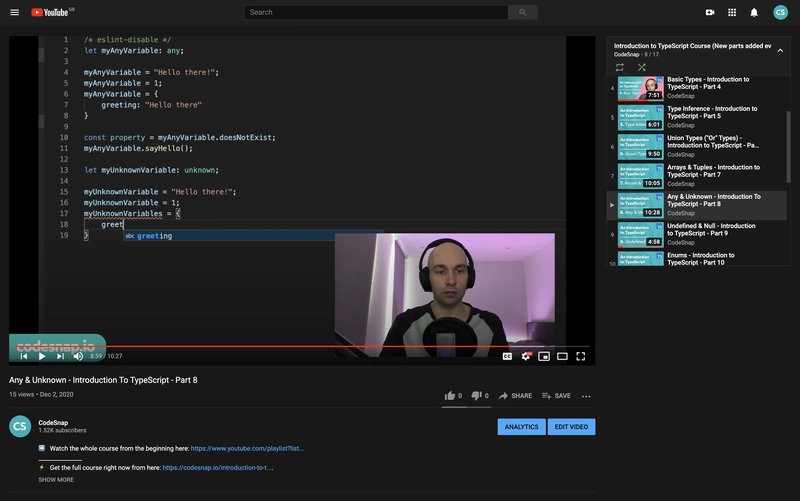Screen dimensions: 800x501
Task: Play the video
Action: pyautogui.click(x=42, y=356)
